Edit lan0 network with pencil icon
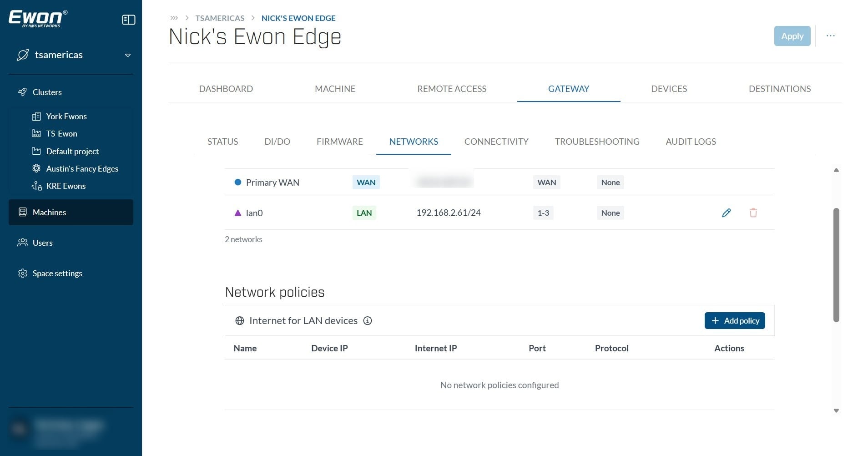The image size is (868, 456). 726,213
